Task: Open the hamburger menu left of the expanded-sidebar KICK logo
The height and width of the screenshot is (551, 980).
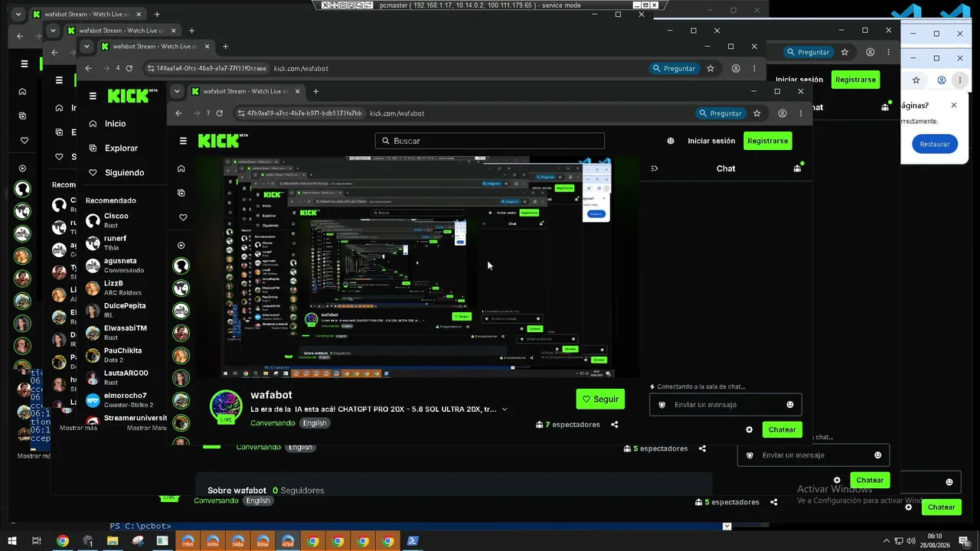Action: coord(93,96)
